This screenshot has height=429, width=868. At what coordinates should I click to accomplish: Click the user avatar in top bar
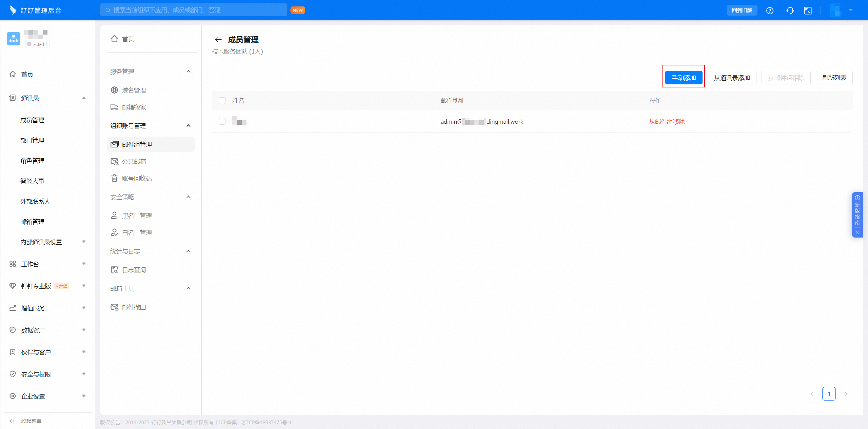(x=835, y=10)
